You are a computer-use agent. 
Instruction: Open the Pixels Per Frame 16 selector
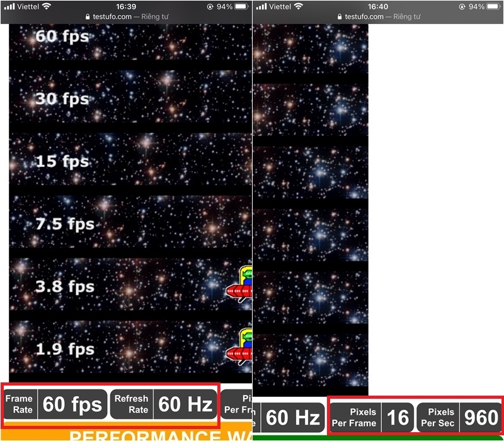372,417
